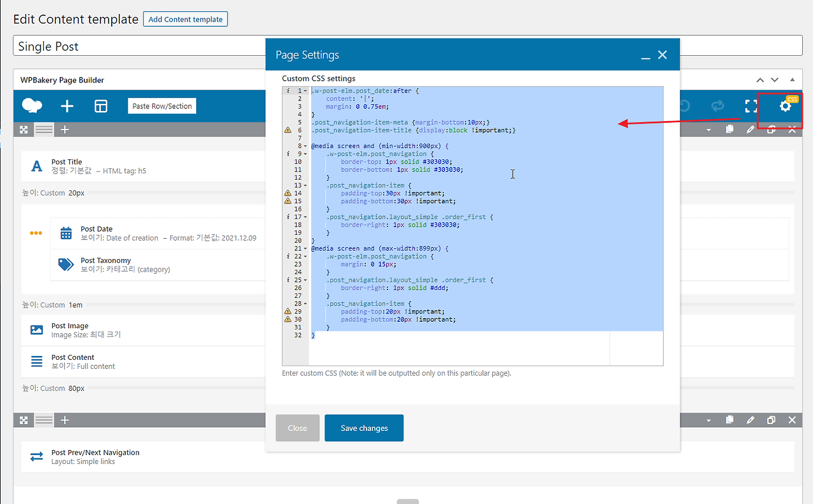This screenshot has width=813, height=504.
Task: Click the 'Page Settings' dialog title
Action: click(307, 55)
